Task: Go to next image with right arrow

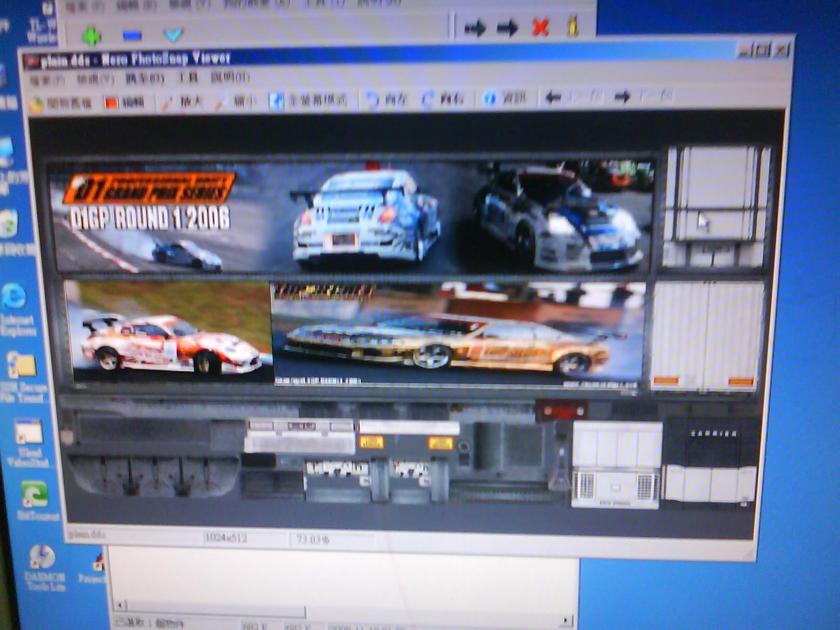Action: point(643,96)
